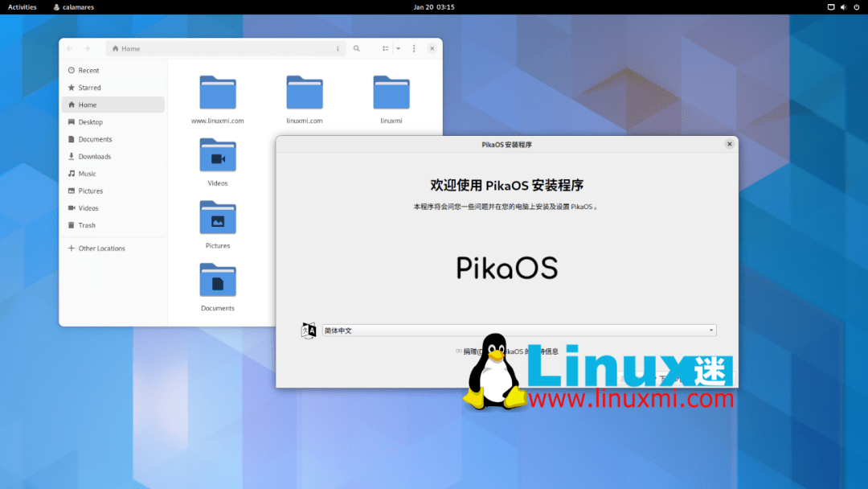Open the Activities overview
This screenshot has width=868, height=489.
pos(21,7)
